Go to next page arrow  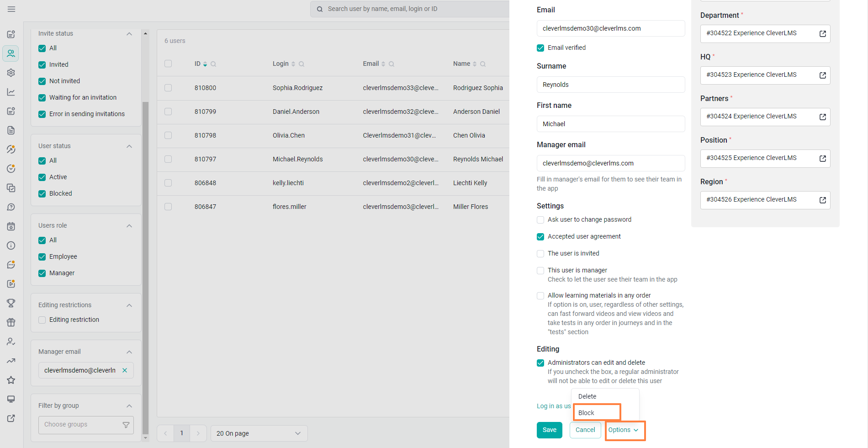click(198, 433)
